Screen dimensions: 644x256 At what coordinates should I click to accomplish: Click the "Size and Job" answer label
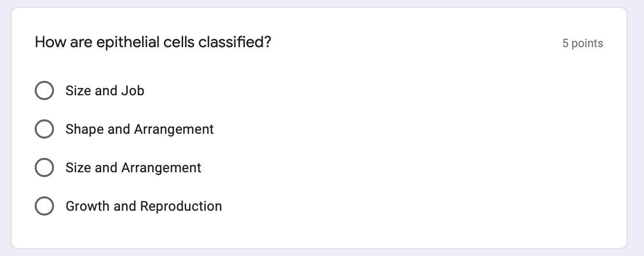coord(105,90)
